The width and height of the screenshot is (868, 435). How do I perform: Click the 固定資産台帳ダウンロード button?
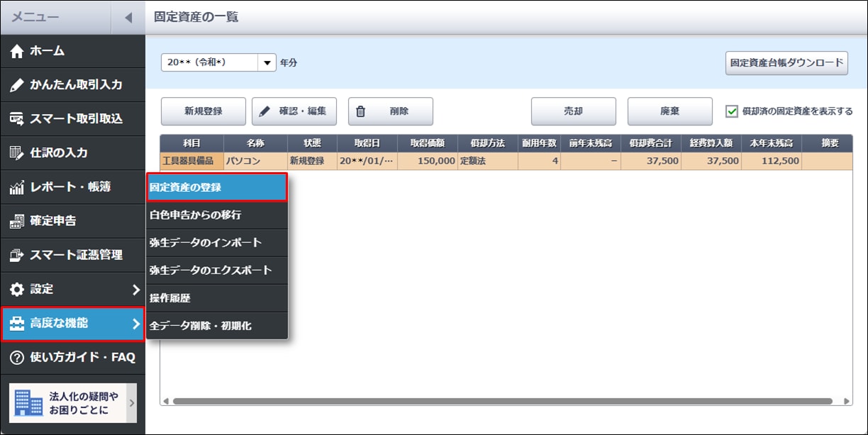786,62
